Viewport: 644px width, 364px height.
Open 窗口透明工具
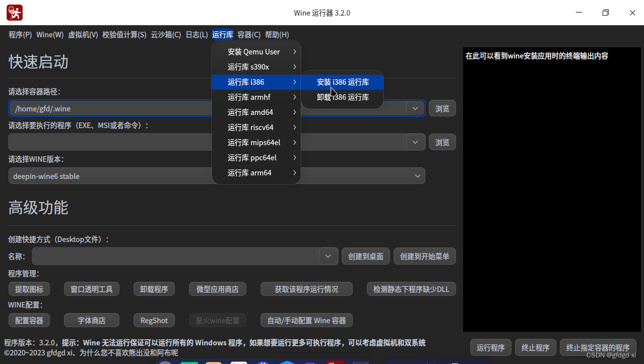point(92,289)
